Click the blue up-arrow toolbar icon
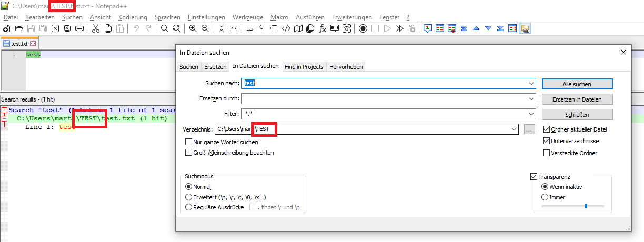 pyautogui.click(x=476, y=28)
